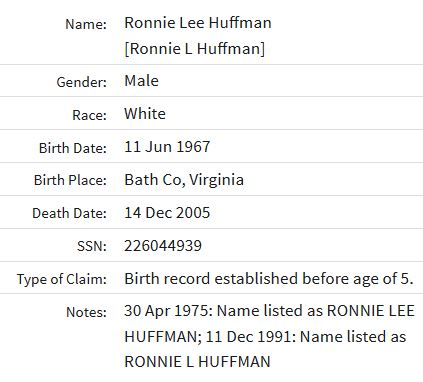Viewport: 423px width, 382px height.
Task: Click the Gender field label
Action: click(x=82, y=82)
